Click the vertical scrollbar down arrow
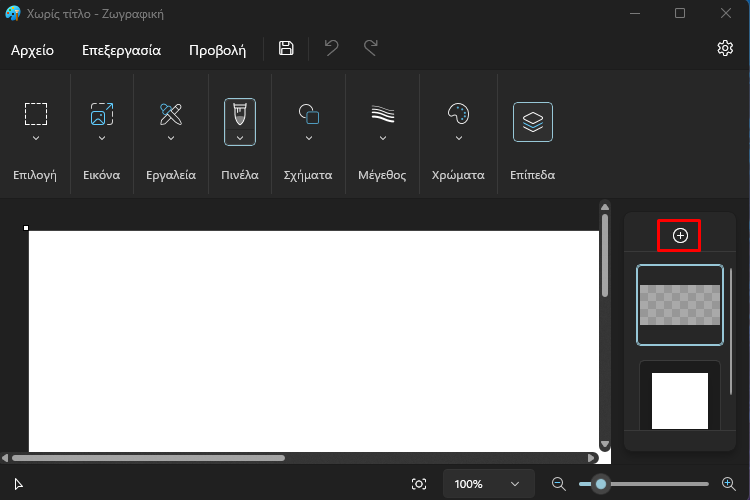The image size is (750, 500). coord(605,444)
